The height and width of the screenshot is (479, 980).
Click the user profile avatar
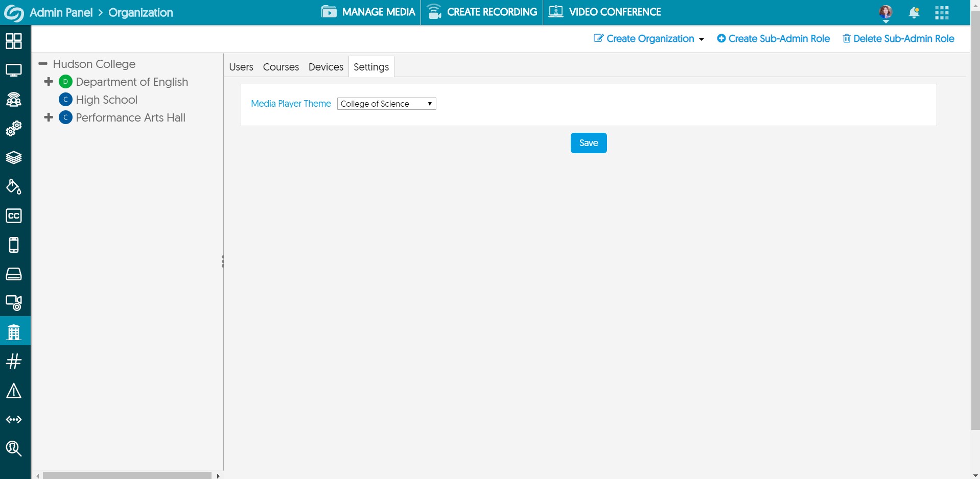pos(885,12)
